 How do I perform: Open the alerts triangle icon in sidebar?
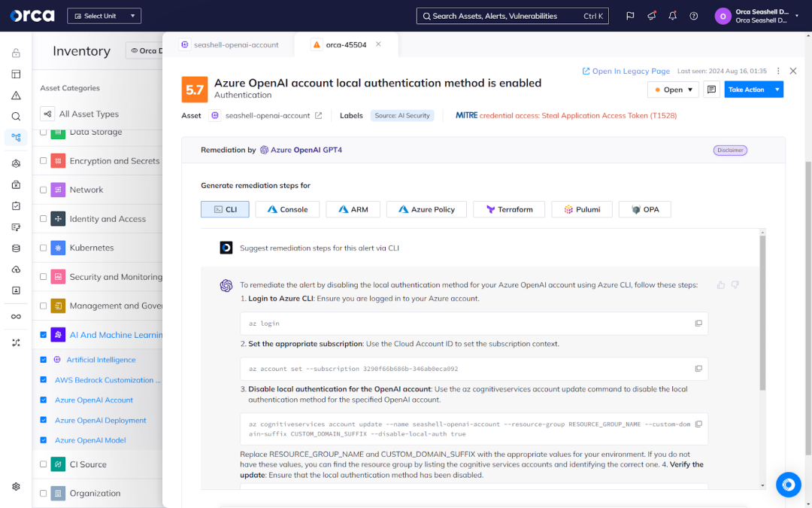click(16, 96)
